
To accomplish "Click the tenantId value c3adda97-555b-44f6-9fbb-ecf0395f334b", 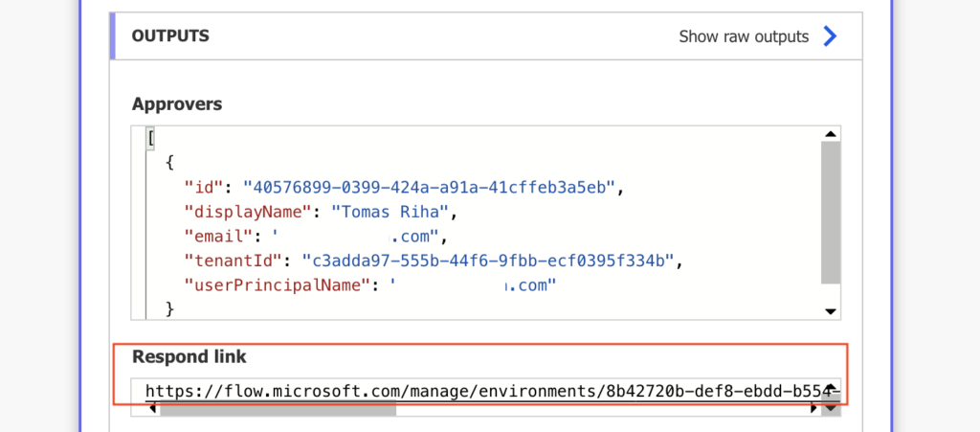I will pos(487,261).
